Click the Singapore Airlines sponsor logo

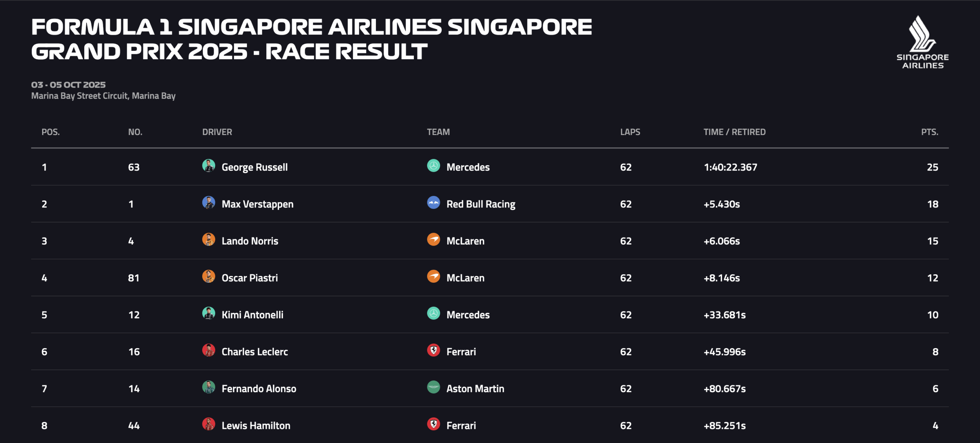click(x=922, y=42)
